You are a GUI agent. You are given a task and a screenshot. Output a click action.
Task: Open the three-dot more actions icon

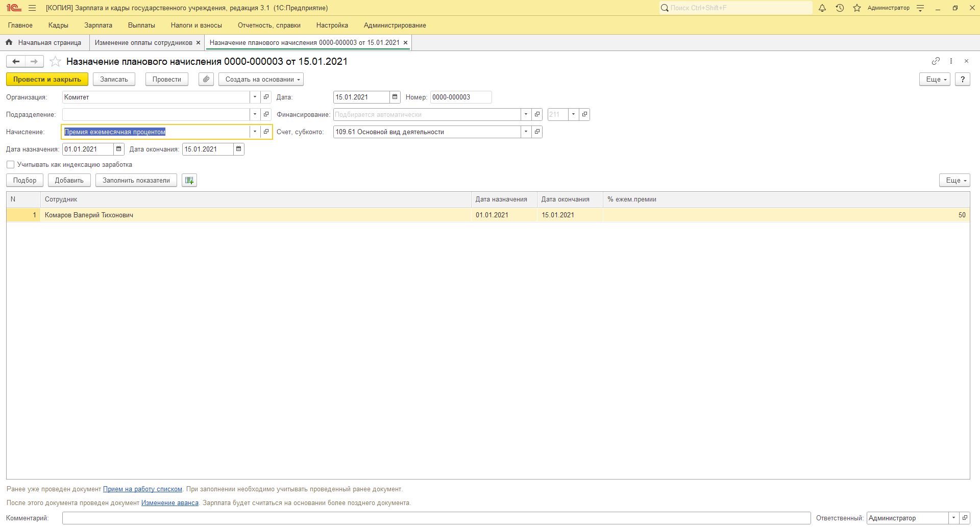pos(951,61)
